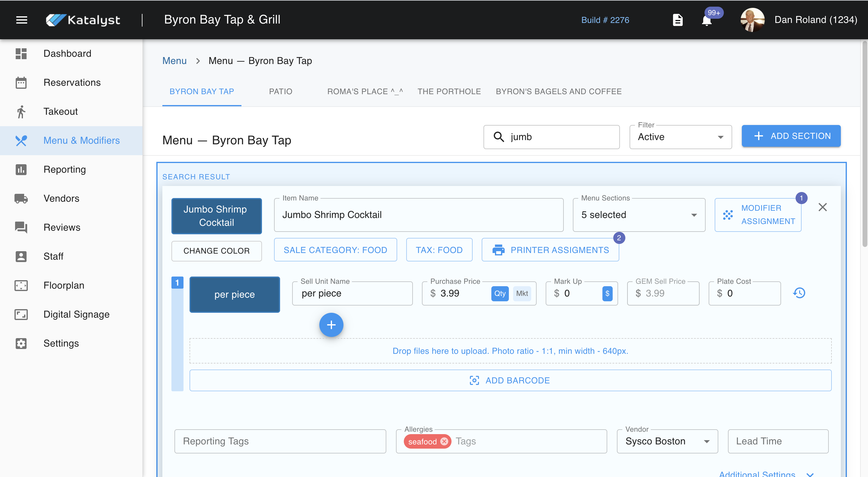Open the Sysco Boston vendor dropdown
Image resolution: width=868 pixels, height=477 pixels.
coord(667,441)
